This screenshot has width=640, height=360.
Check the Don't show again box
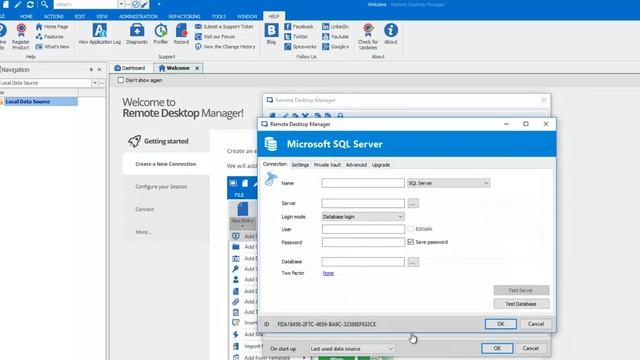121,80
